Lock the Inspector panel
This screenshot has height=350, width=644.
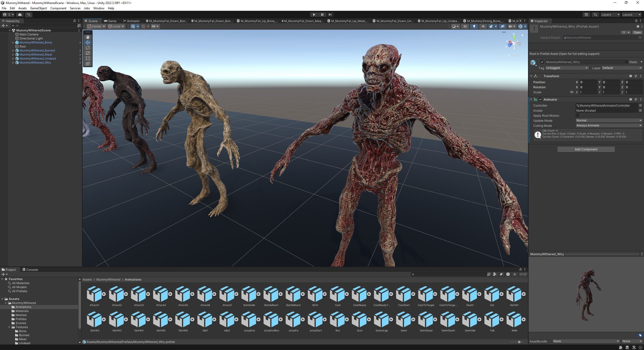[636, 21]
